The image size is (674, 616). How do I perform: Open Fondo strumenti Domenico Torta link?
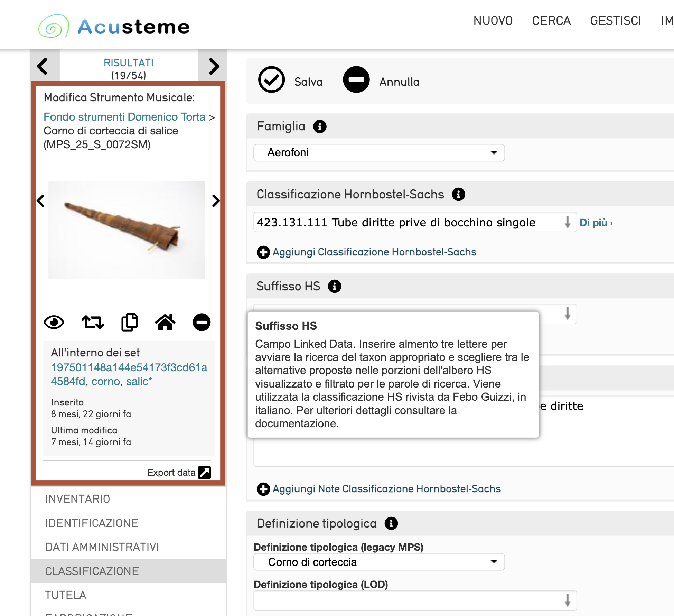124,117
